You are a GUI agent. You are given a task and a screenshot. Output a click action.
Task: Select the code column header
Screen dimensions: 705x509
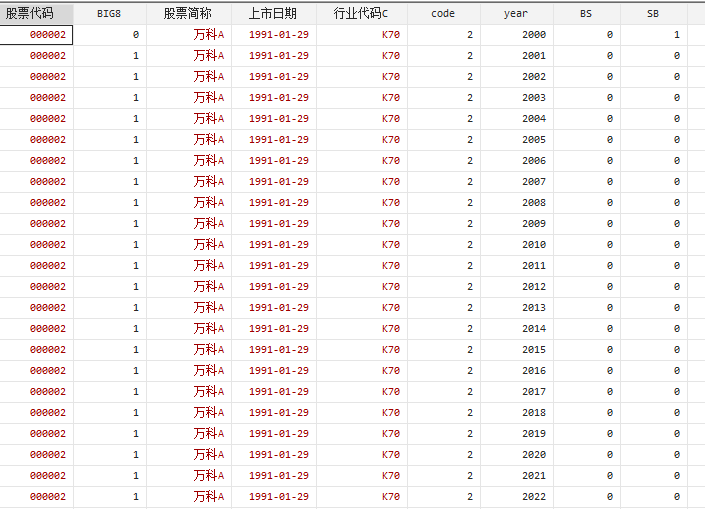click(443, 14)
